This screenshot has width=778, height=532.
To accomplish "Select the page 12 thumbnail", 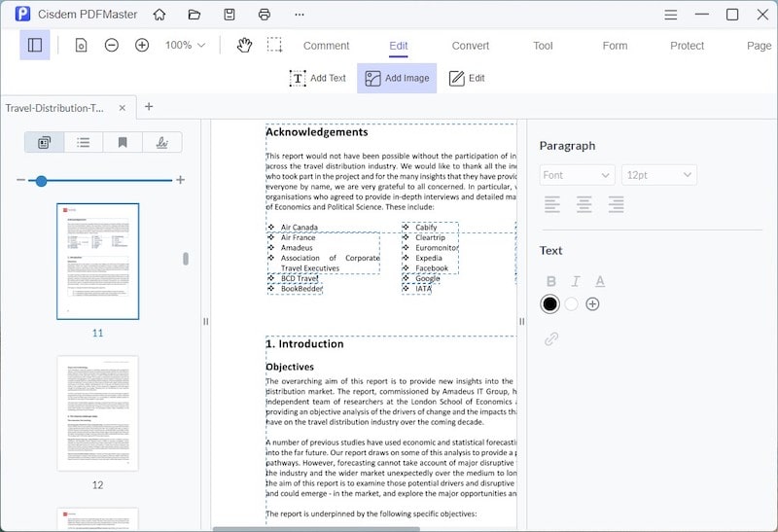I will (97, 414).
